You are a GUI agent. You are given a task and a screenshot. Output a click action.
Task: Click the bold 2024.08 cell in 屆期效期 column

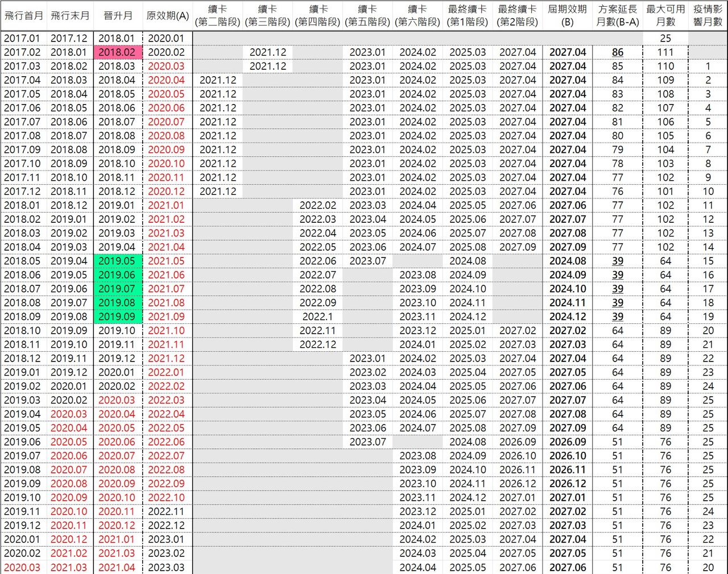point(567,261)
